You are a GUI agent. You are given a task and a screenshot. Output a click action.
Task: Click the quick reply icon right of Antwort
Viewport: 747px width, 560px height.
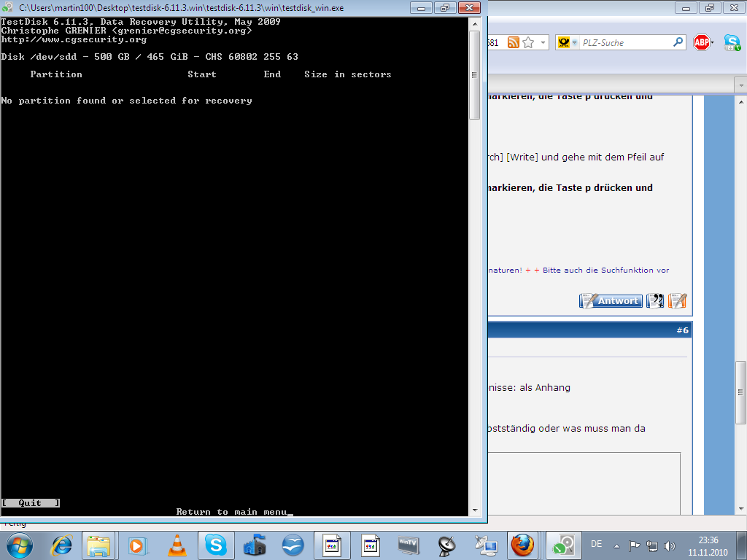677,301
